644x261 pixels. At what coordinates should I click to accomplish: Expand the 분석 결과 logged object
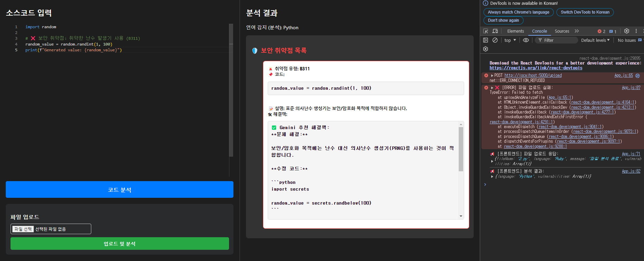(492, 176)
